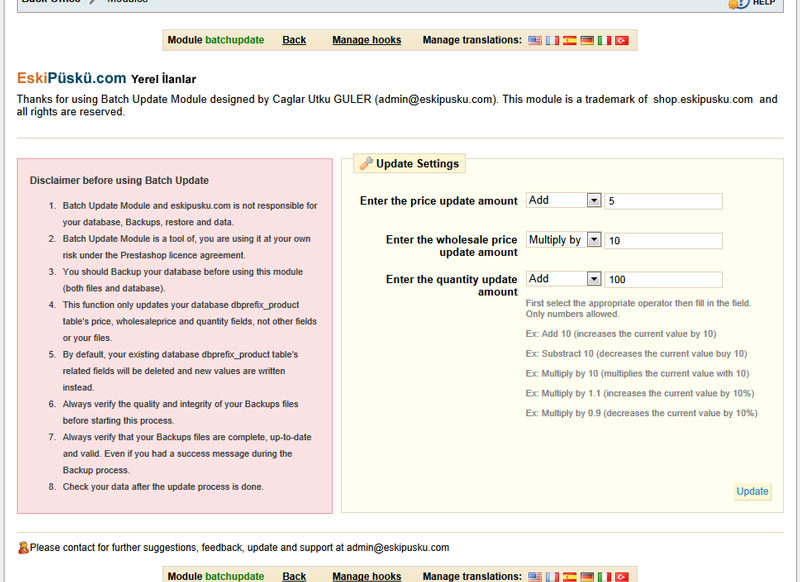Click 'First select the appropriate operator' hint
The height and width of the screenshot is (582, 800).
pos(638,309)
